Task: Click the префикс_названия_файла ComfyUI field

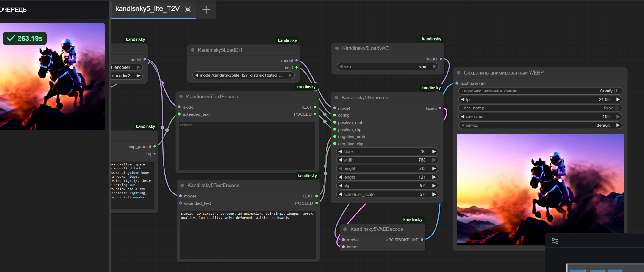Action: pyautogui.click(x=540, y=91)
